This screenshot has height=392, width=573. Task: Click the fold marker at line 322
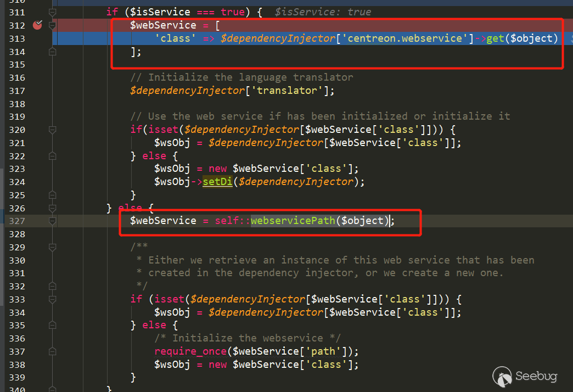[x=52, y=156]
